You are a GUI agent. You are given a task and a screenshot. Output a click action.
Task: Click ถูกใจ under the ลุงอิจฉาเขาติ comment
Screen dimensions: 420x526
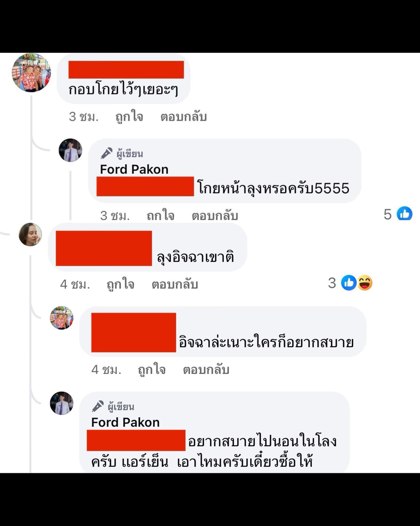pos(120,285)
